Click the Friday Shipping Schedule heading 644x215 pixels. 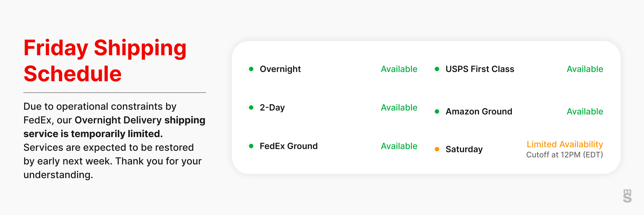click(x=105, y=60)
